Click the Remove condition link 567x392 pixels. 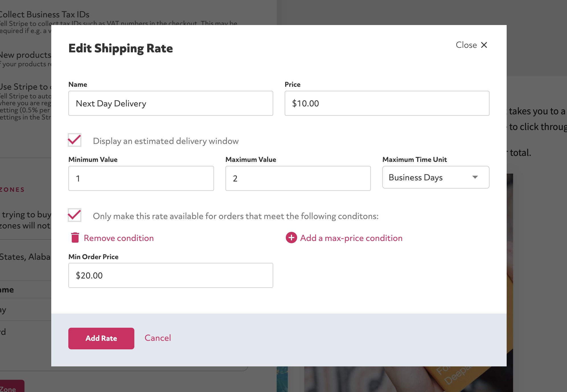pos(119,238)
